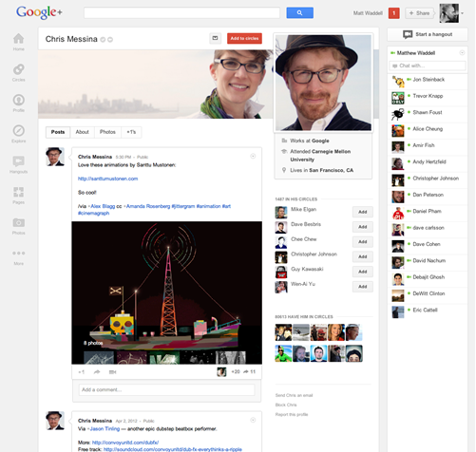The image size is (476, 452).
Task: Click the blue search button
Action: (299, 13)
